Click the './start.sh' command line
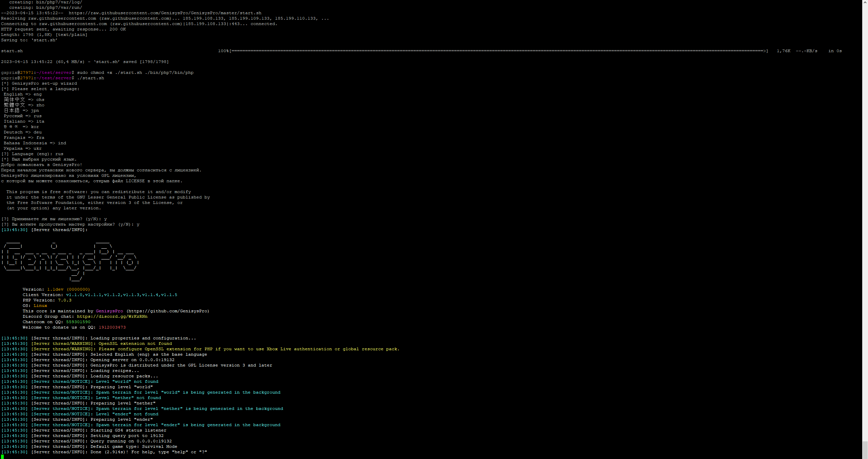 click(90, 78)
